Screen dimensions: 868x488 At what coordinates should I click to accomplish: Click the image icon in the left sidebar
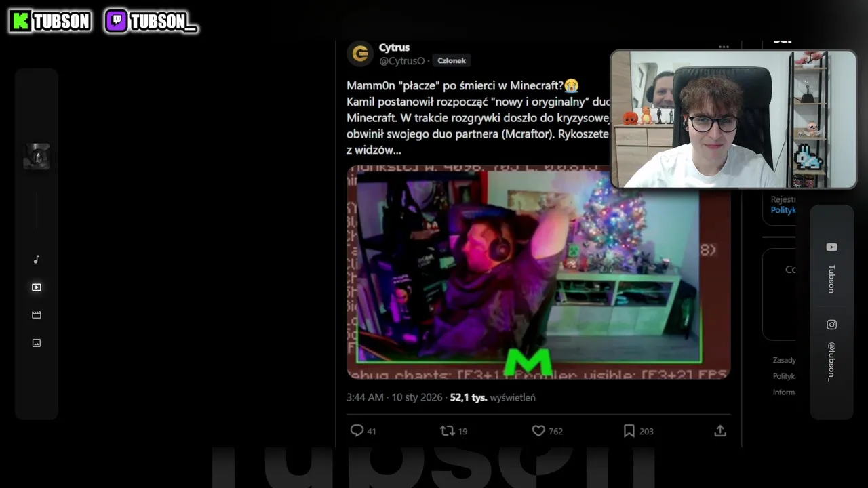(37, 343)
